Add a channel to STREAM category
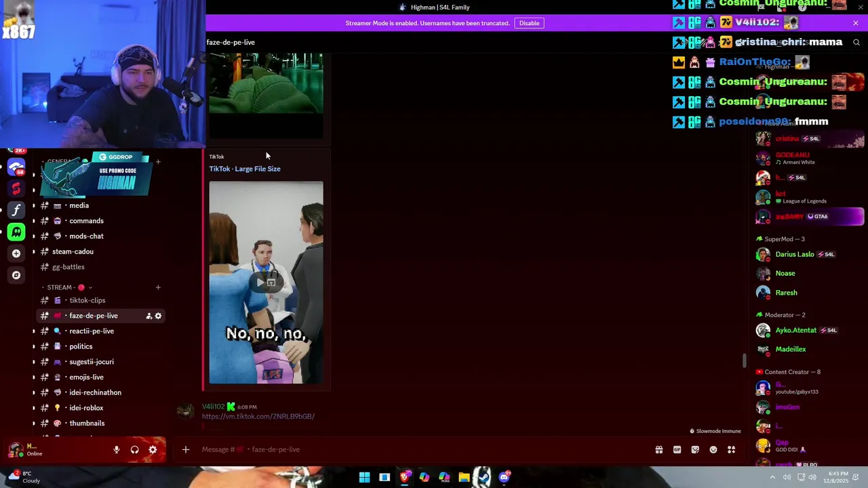The width and height of the screenshot is (868, 488). pos(158,287)
